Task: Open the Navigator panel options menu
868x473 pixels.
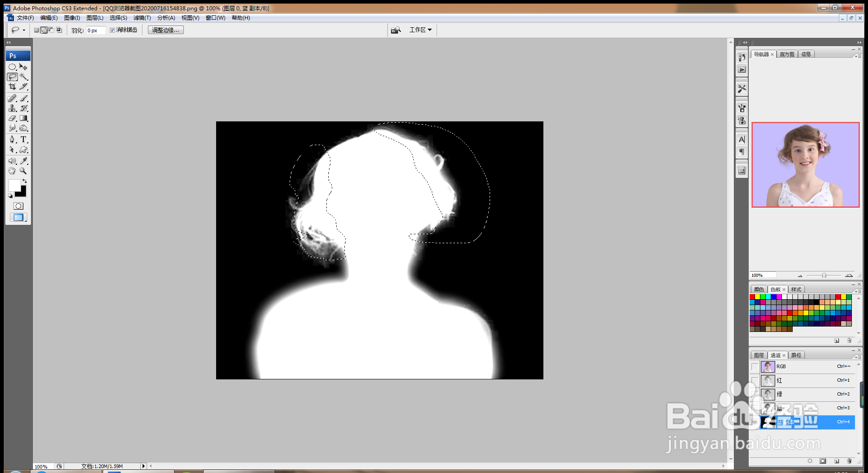Action: pos(858,56)
